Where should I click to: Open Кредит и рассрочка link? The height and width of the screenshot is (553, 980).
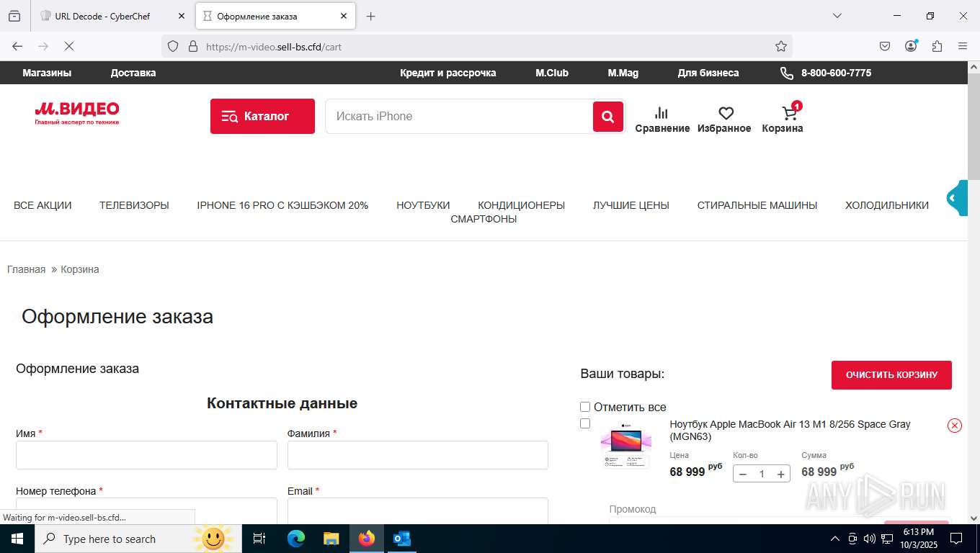coord(448,73)
